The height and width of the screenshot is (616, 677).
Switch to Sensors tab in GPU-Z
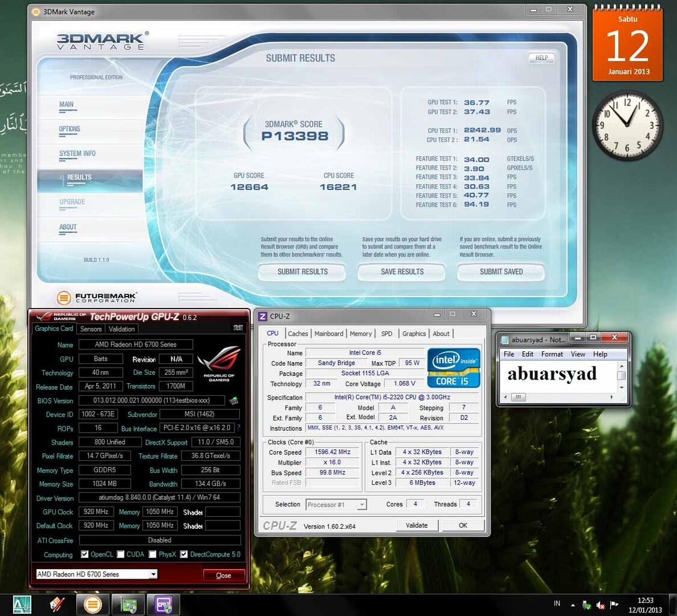click(x=91, y=328)
